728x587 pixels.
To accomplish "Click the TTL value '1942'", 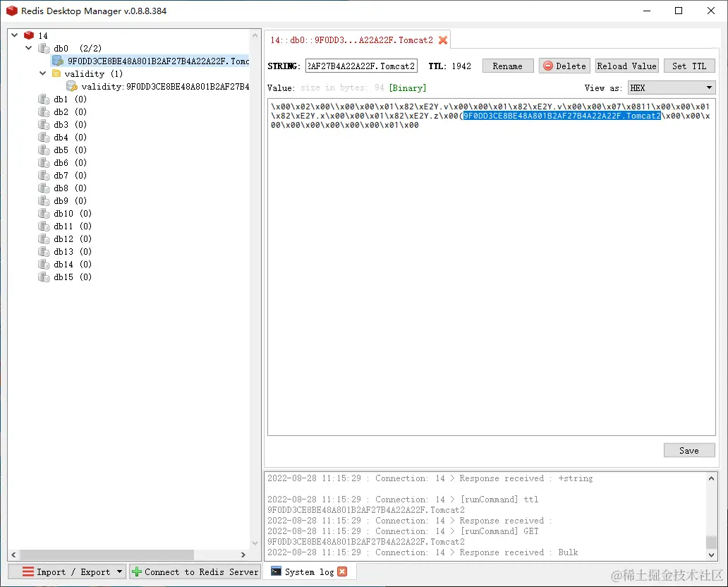I will (x=461, y=66).
